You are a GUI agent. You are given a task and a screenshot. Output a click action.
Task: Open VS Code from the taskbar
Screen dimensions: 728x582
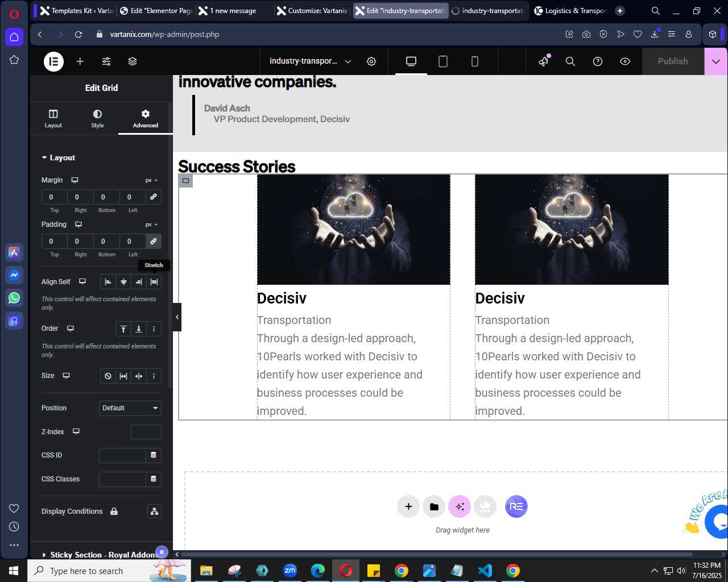pos(485,571)
